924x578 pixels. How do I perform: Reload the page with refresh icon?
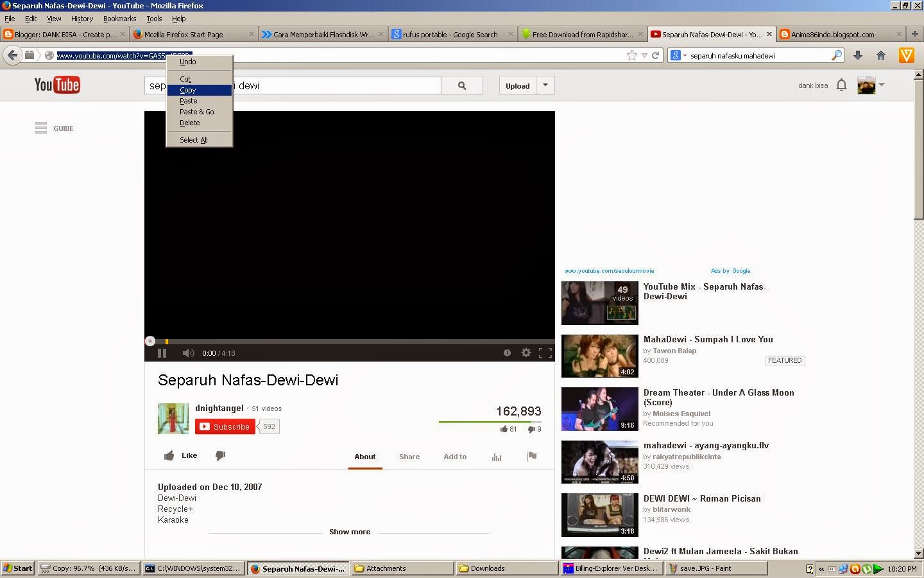tap(655, 55)
